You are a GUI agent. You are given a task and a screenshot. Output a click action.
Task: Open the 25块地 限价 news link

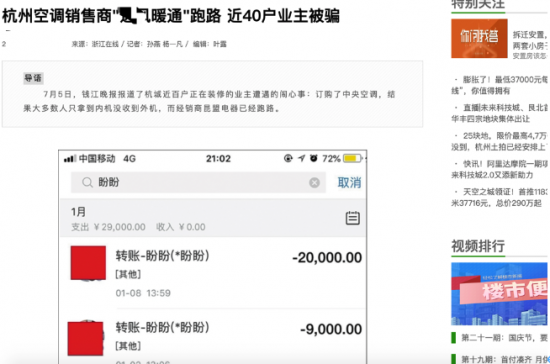(499, 141)
